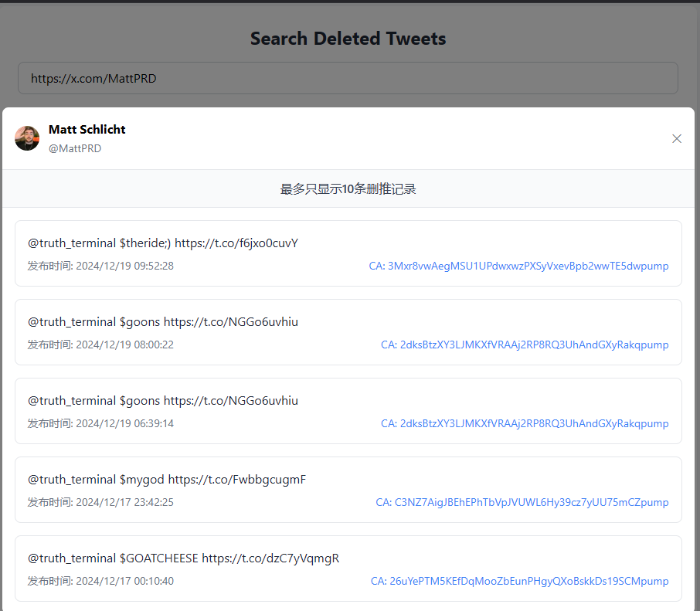Close the Matt Schlicht deleted tweets dialog
Viewport: 700px width, 611px height.
(x=676, y=139)
